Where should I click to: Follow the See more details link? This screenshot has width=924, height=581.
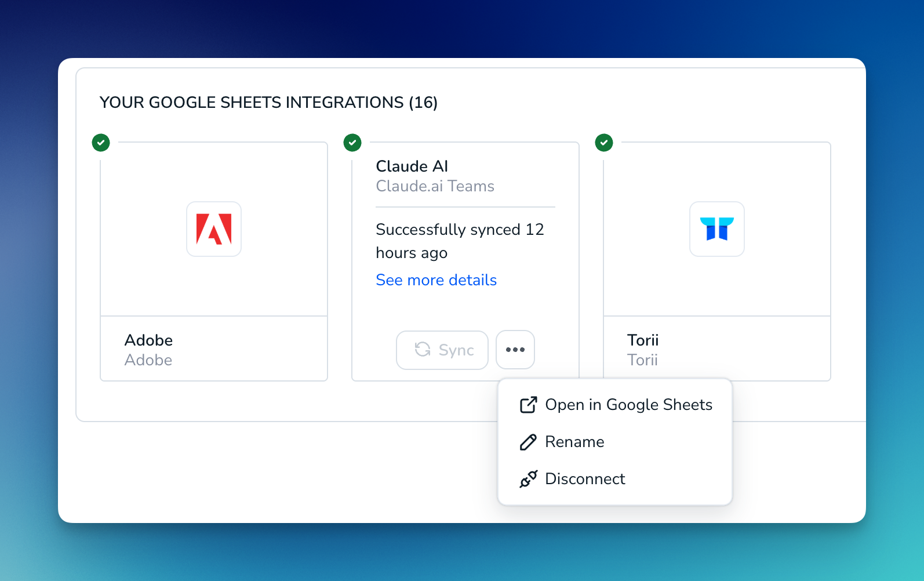436,280
